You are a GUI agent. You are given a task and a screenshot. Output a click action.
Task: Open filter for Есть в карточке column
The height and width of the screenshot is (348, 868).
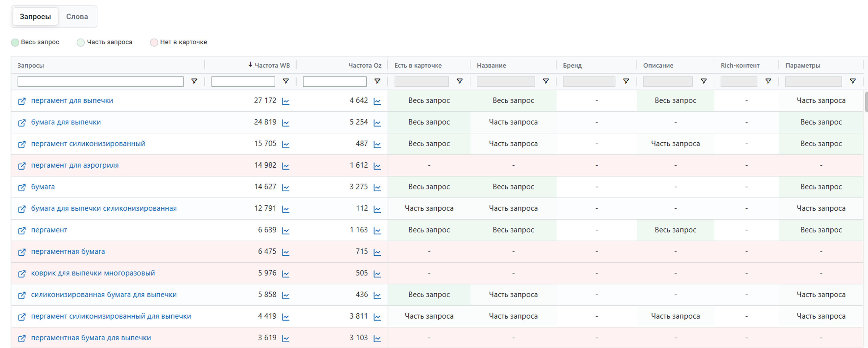(x=459, y=81)
